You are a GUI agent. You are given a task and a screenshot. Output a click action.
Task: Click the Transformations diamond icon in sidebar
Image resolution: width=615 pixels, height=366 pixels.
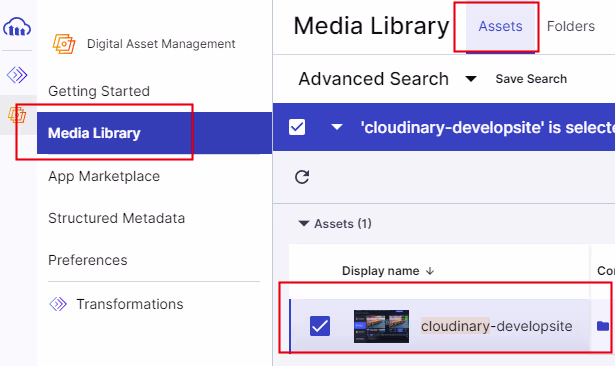pos(58,304)
